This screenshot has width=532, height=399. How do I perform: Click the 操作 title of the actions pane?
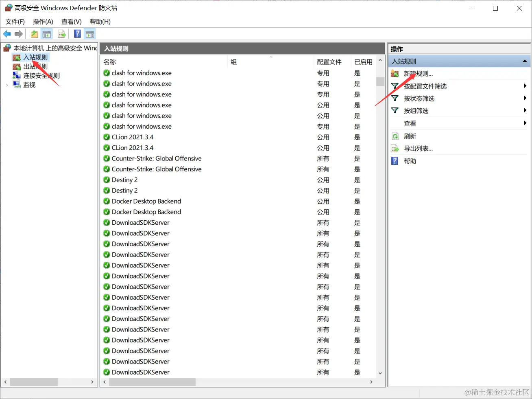pyautogui.click(x=397, y=49)
